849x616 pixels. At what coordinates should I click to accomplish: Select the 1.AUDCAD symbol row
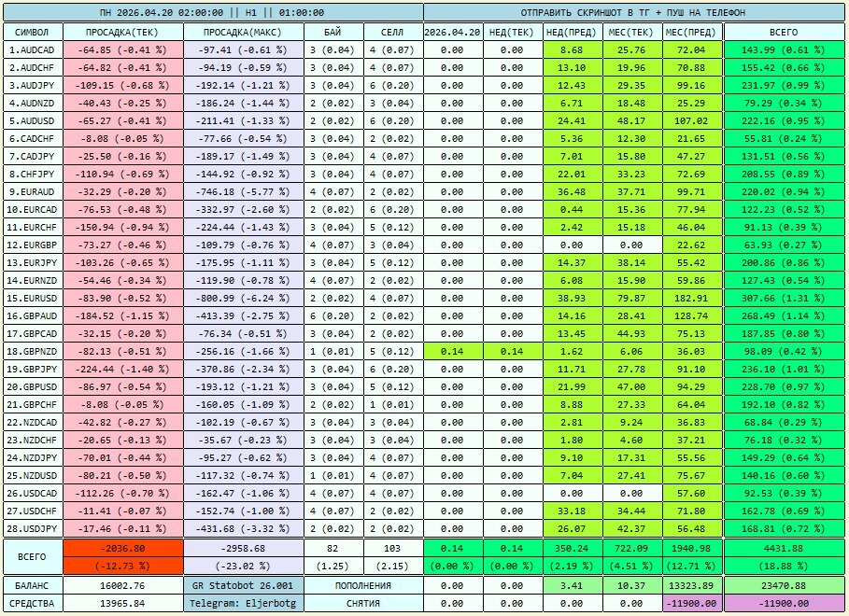point(33,49)
